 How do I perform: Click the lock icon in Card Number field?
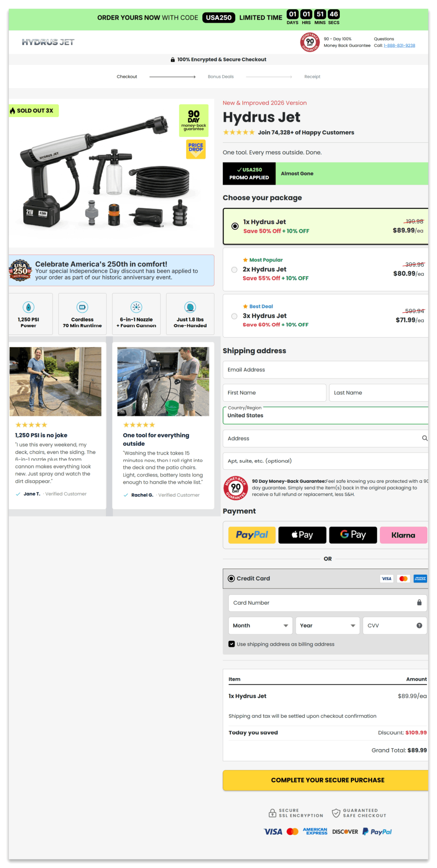pyautogui.click(x=419, y=603)
